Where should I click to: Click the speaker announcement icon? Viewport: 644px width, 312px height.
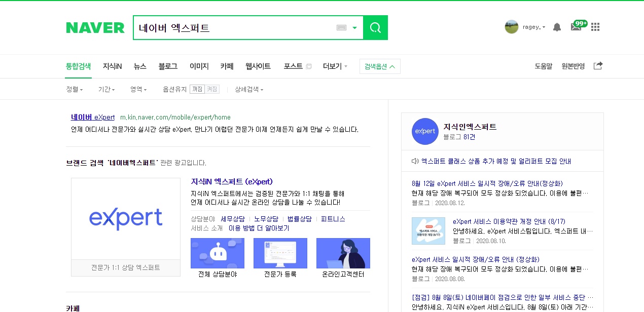pos(415,161)
